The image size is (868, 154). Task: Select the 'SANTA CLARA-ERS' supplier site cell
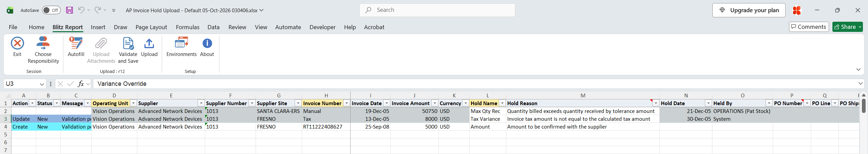[279, 111]
